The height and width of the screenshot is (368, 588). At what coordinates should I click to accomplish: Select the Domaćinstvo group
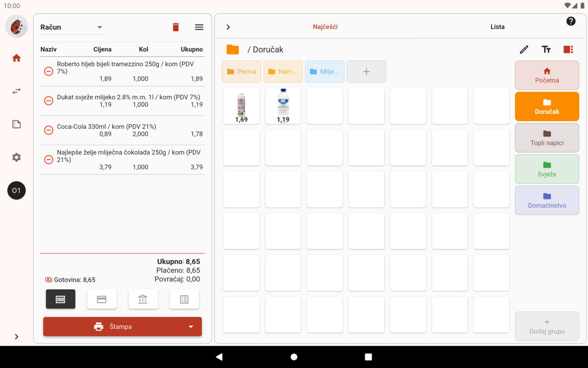click(547, 201)
